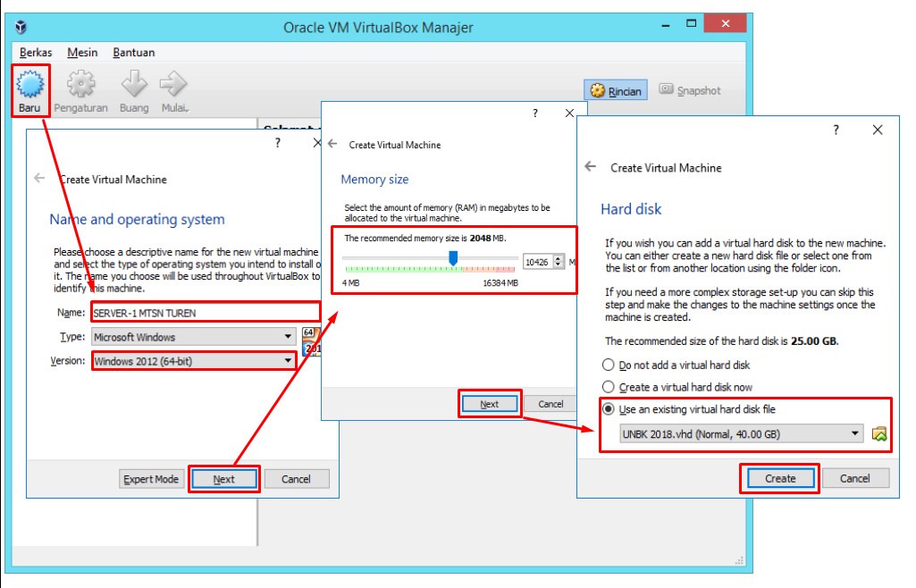Open the Bantuan menu
The width and height of the screenshot is (916, 588).
pos(134,53)
